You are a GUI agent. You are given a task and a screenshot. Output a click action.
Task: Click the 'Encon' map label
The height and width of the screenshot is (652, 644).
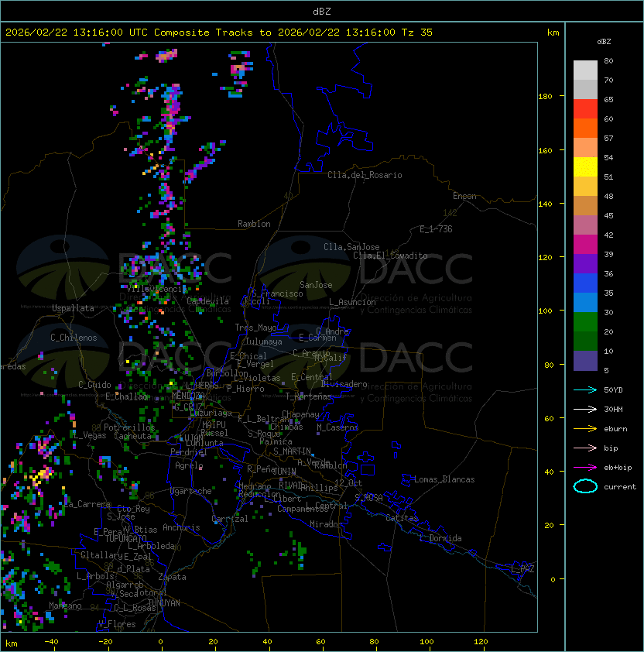(464, 196)
